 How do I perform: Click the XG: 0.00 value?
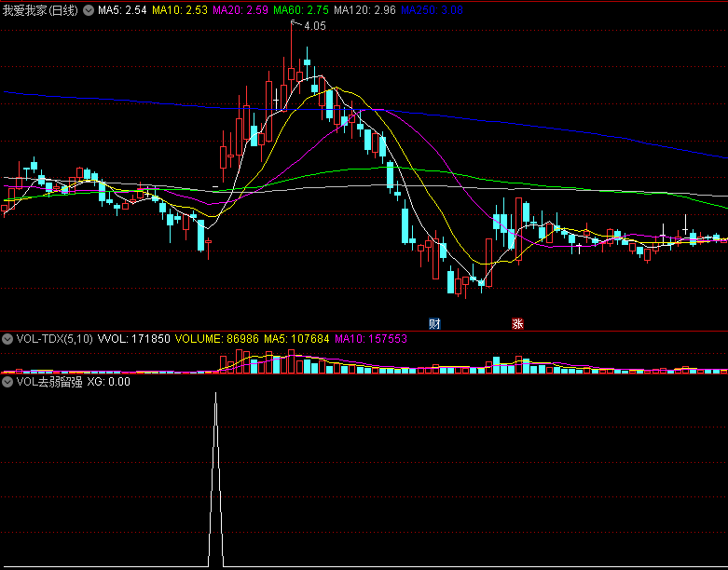[109, 382]
